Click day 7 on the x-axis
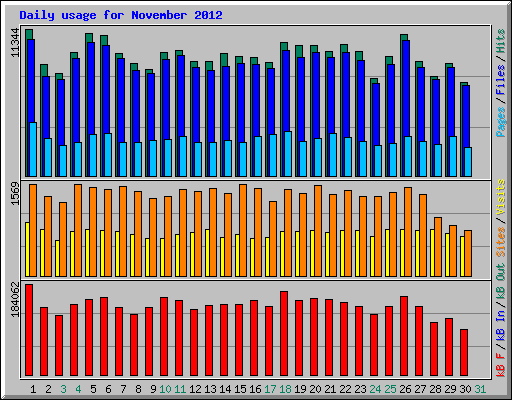The image size is (512, 400). (x=123, y=389)
